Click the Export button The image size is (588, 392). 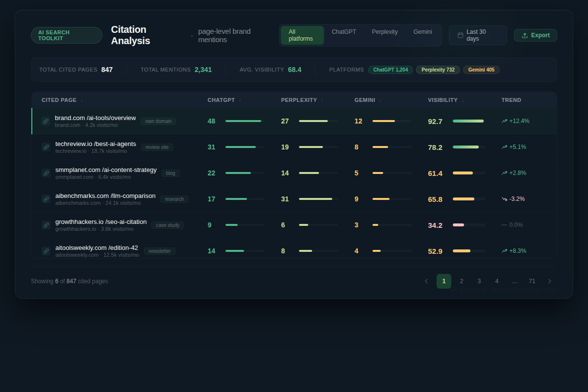point(536,35)
